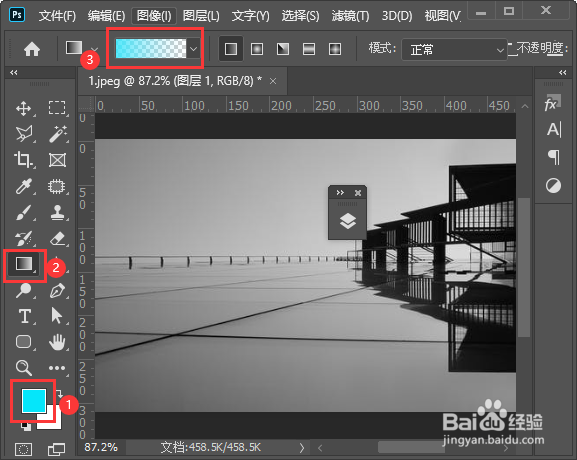Screen dimensions: 577x460
Task: Choose the Diamond gradient style
Action: point(335,49)
